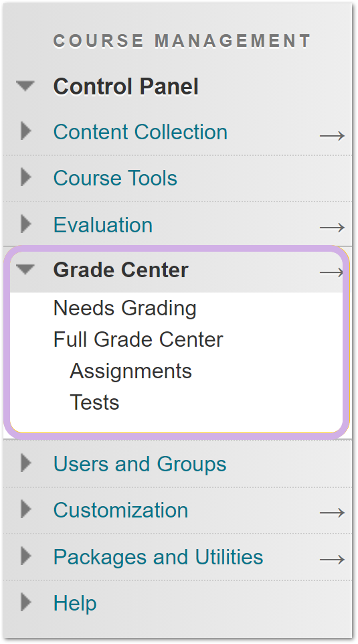The height and width of the screenshot is (644, 358).
Task: Click the Grade Center right-arrow icon
Action: [331, 272]
